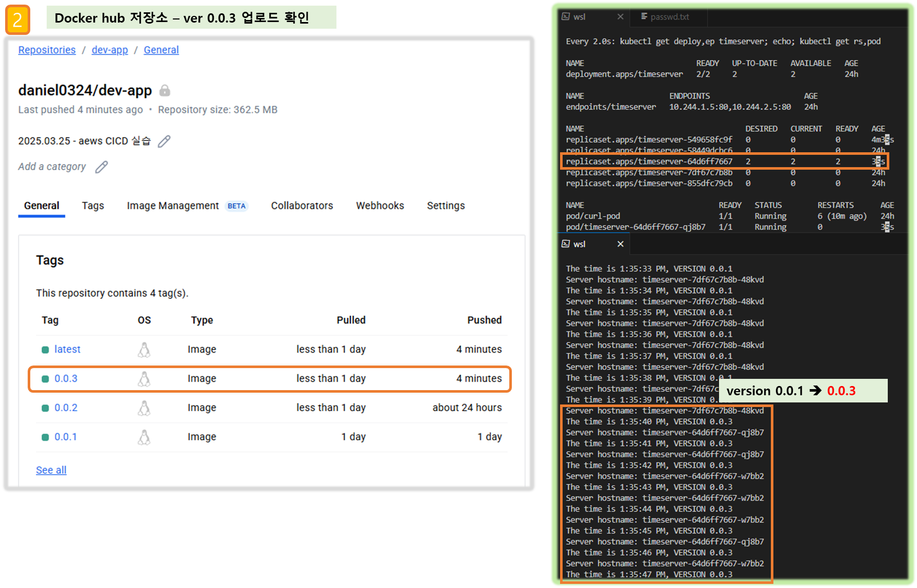Close the lower wsl terminal tab
The height and width of the screenshot is (588, 917).
(621, 244)
